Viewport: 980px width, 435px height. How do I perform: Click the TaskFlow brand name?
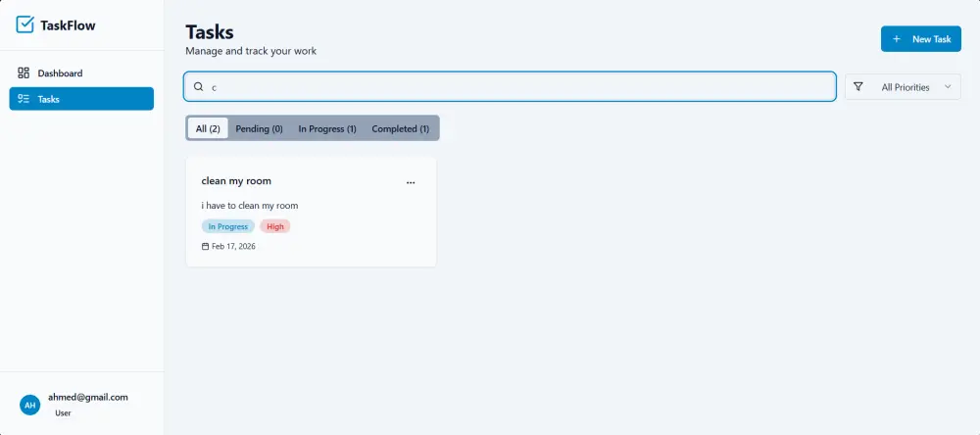pos(69,25)
